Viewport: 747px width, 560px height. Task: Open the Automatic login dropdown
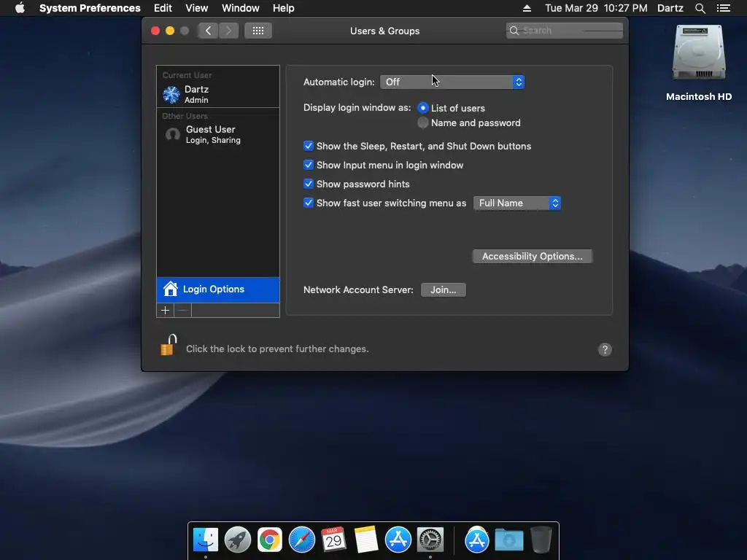[x=452, y=82]
